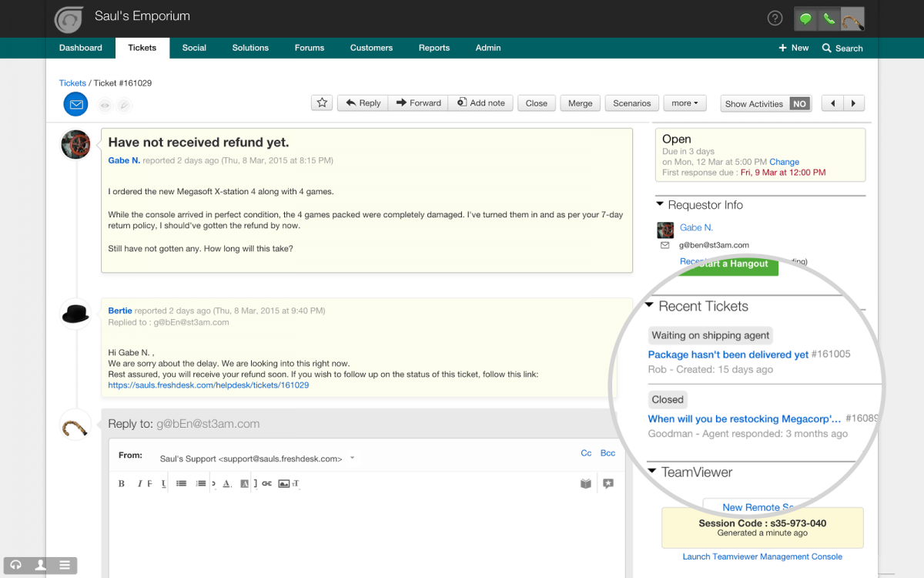Open the help icon in top bar
The width and height of the screenshot is (924, 578).
pos(775,17)
